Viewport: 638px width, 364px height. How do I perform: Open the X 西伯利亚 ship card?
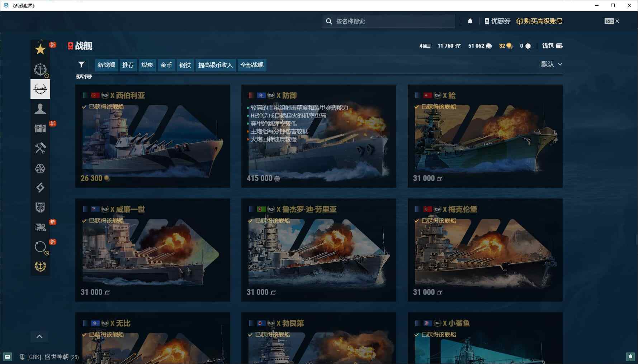pyautogui.click(x=152, y=136)
